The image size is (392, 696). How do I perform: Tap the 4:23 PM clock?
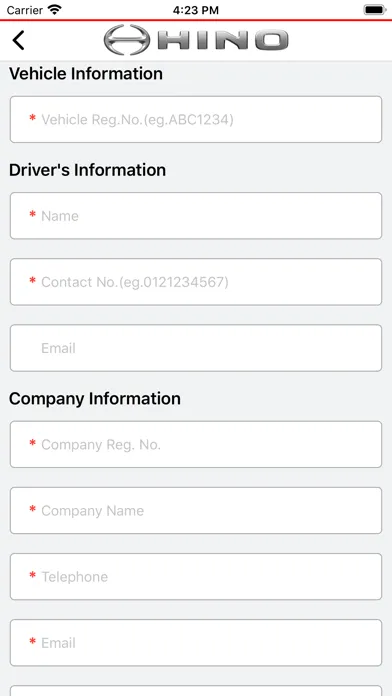(x=196, y=10)
